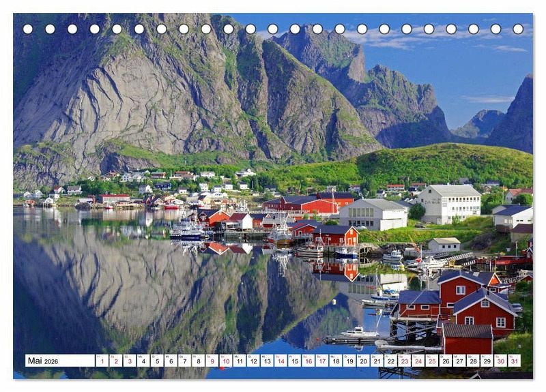Select day 23 in the calendar strip
Image resolution: width=546 pixels, height=392 pixels.
coord(405,361)
